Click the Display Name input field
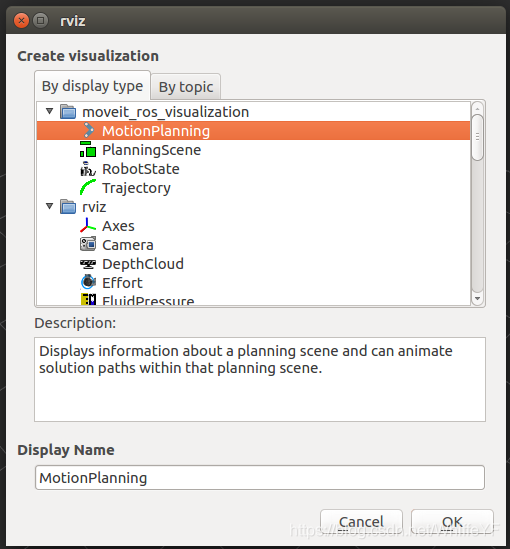Image resolution: width=510 pixels, height=549 pixels. tap(260, 478)
